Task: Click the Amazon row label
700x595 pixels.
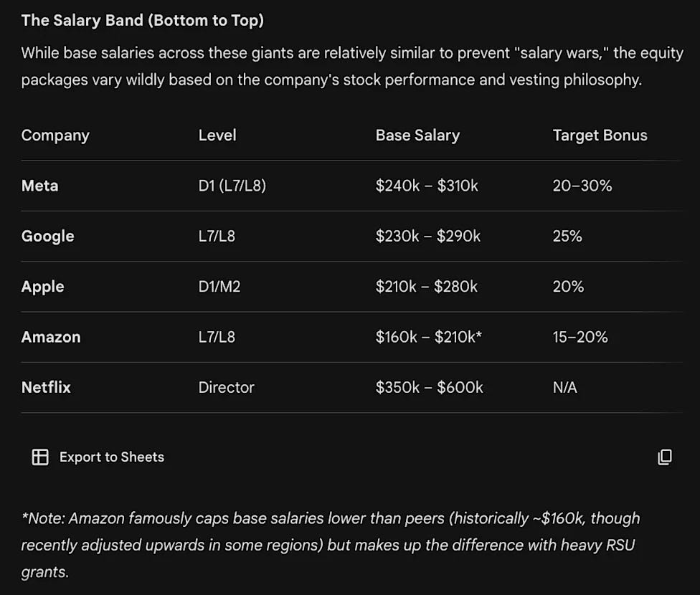Action: pyautogui.click(x=51, y=337)
